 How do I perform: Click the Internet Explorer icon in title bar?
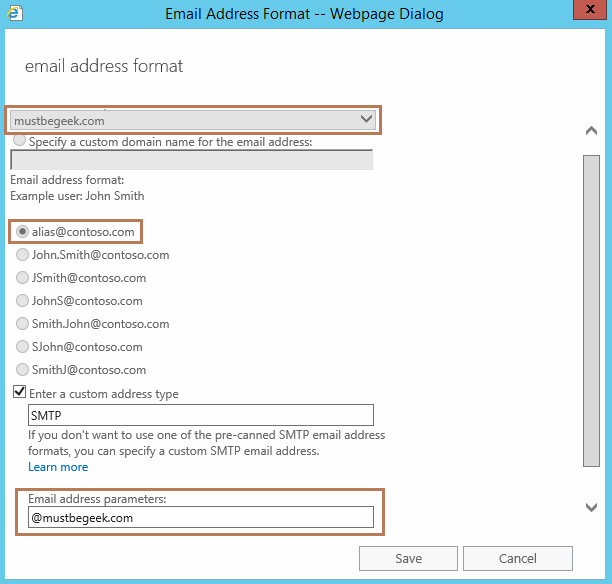click(x=13, y=14)
